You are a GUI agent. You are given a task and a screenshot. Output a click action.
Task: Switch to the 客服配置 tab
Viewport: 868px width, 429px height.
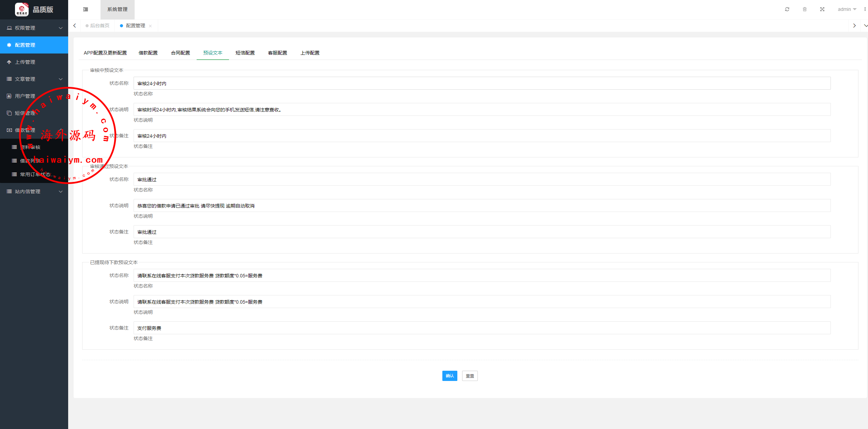(x=277, y=53)
